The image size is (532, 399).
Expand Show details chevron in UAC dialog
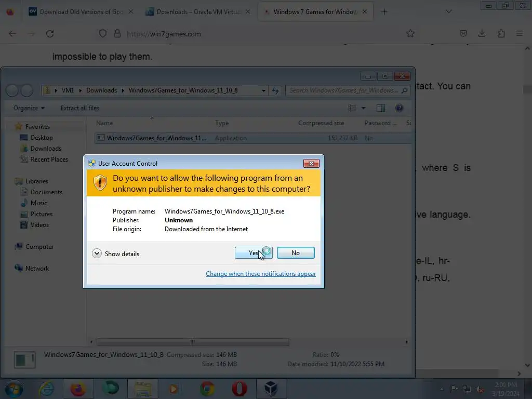click(97, 254)
